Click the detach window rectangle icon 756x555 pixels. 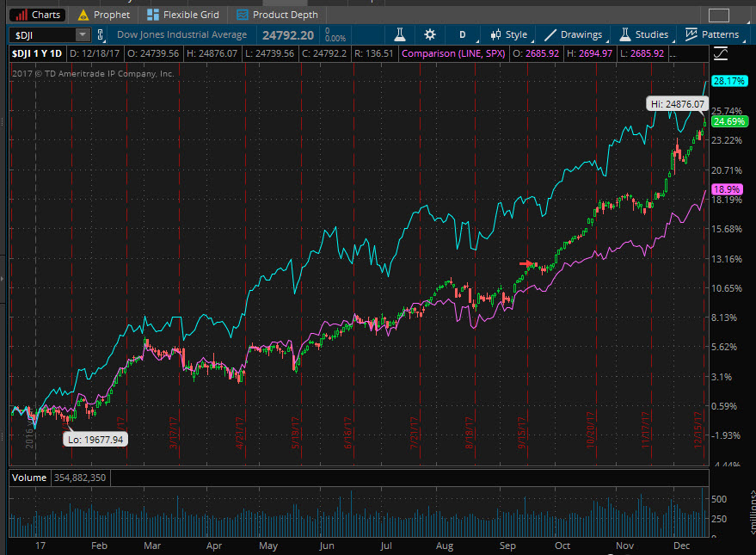click(x=718, y=15)
